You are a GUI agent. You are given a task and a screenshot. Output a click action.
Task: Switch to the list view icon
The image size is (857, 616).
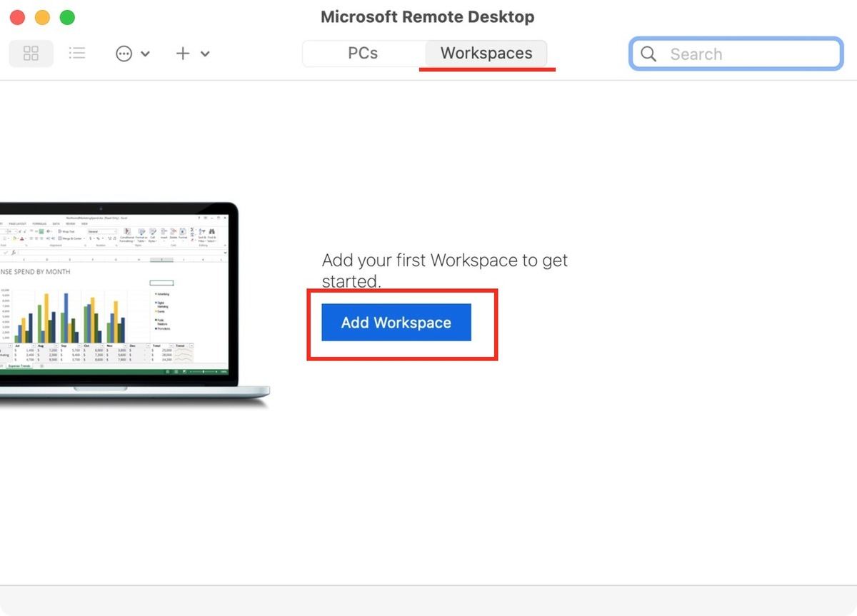(77, 54)
